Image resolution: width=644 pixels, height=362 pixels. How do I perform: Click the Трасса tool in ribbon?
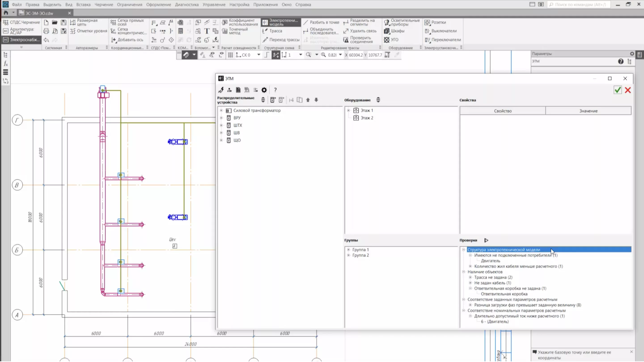[x=275, y=31]
